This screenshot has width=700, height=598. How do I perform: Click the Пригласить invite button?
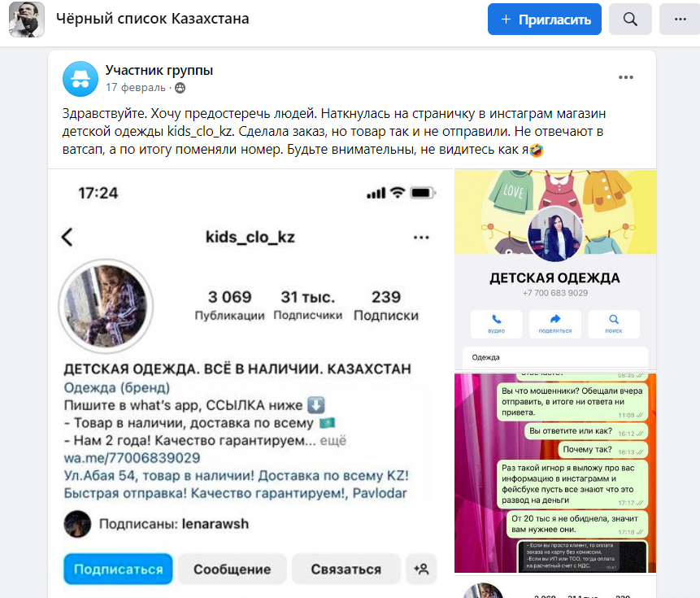545,20
